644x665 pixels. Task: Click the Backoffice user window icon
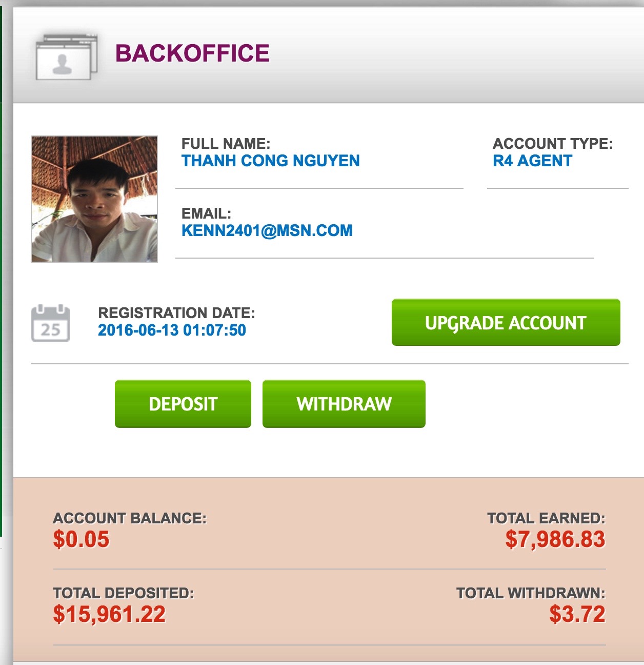66,56
